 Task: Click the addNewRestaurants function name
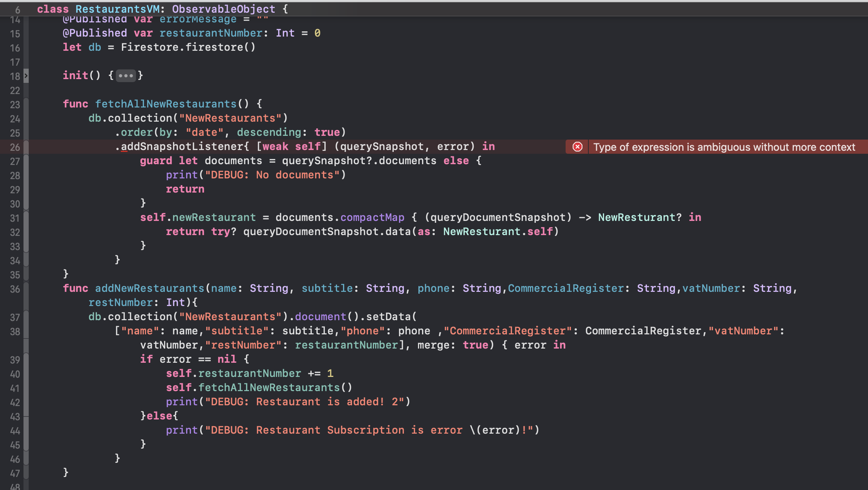pyautogui.click(x=150, y=288)
